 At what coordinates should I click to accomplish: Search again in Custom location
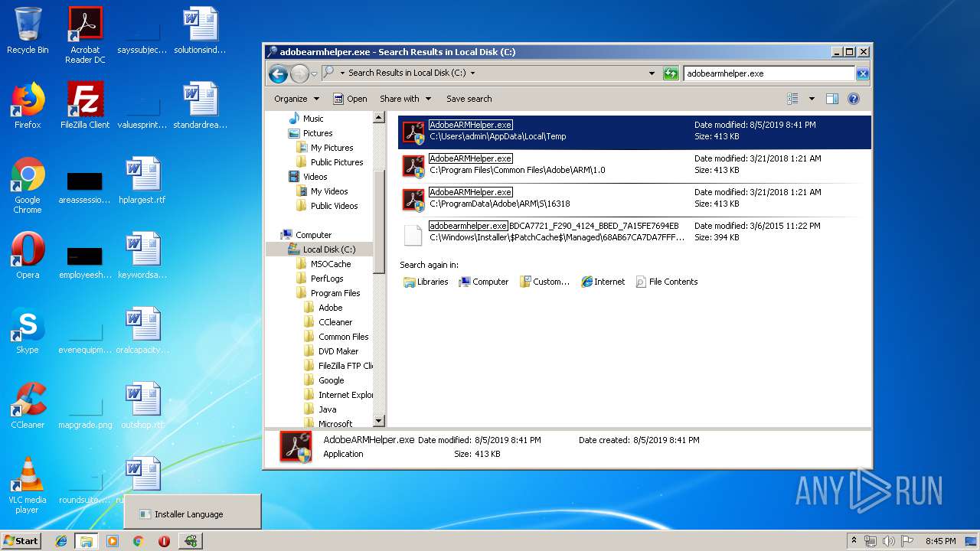coord(544,282)
